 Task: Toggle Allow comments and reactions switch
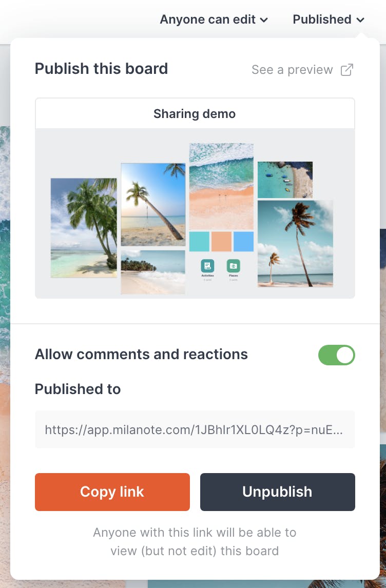337,355
